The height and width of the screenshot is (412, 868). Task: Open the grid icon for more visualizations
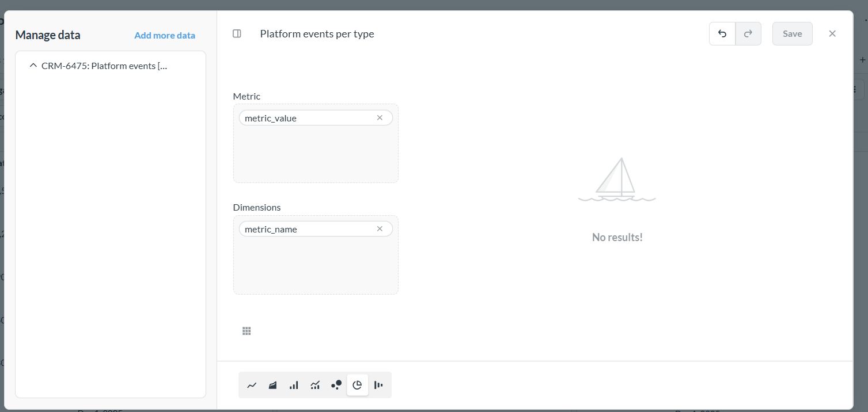point(247,331)
